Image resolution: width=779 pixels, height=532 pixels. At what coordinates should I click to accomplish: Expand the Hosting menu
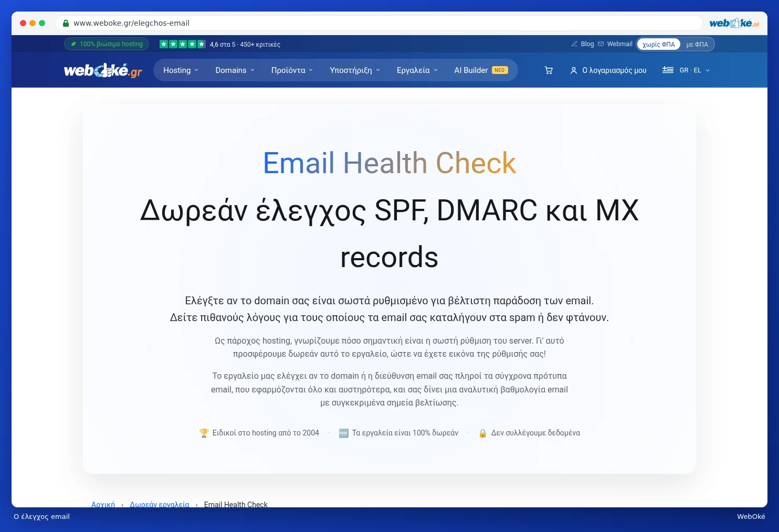pos(181,70)
